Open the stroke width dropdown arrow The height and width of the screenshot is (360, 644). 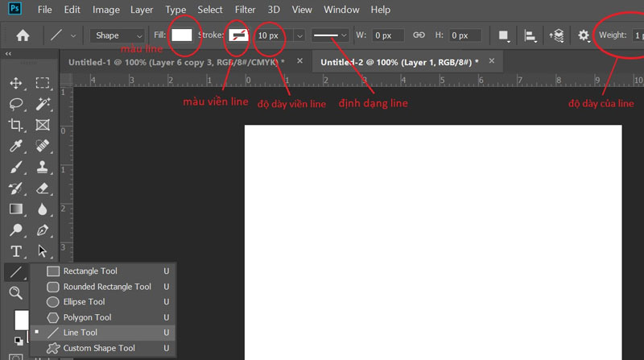[299, 35]
